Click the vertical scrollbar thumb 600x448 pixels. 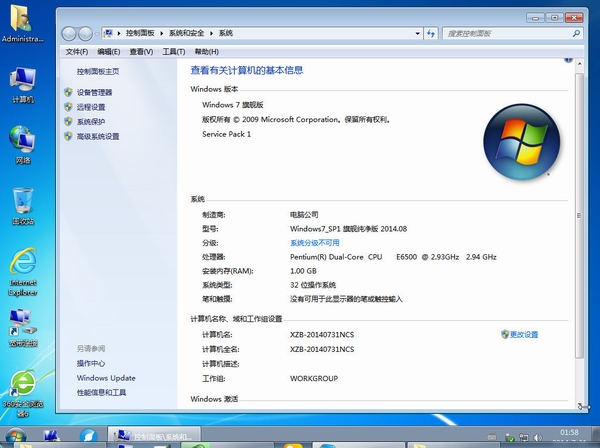(579, 216)
